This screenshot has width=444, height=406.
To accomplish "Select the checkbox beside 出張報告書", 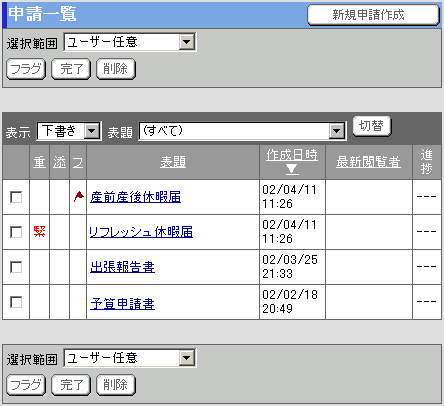I will (16, 267).
